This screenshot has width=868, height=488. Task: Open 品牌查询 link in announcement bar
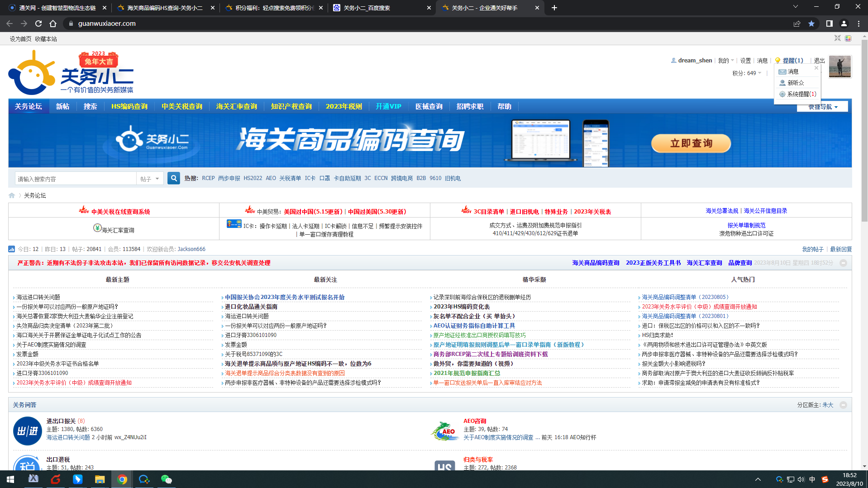point(740,263)
